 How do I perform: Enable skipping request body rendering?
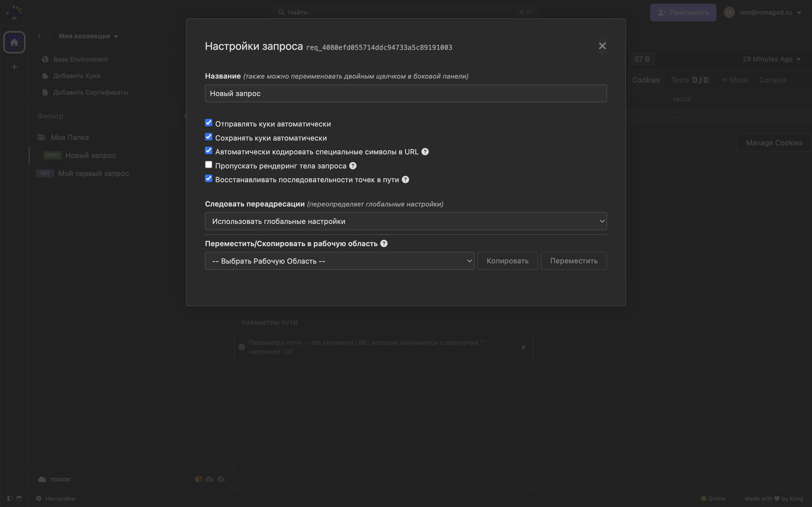click(208, 164)
